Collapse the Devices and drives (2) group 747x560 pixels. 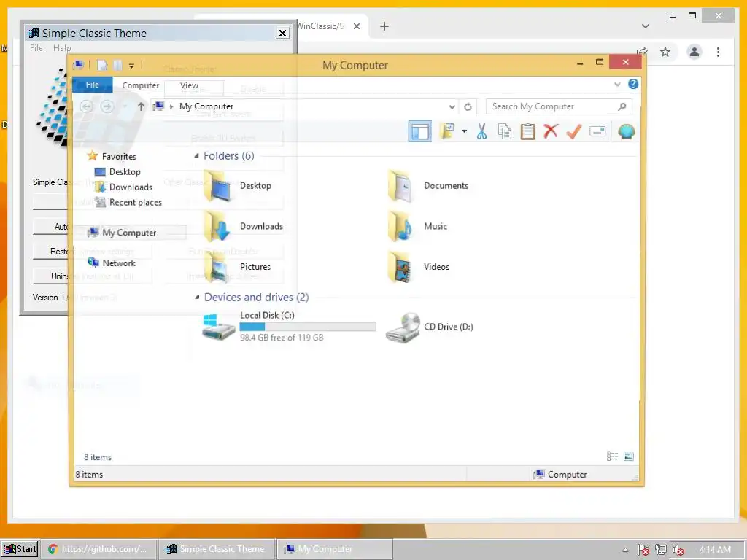[x=197, y=297]
